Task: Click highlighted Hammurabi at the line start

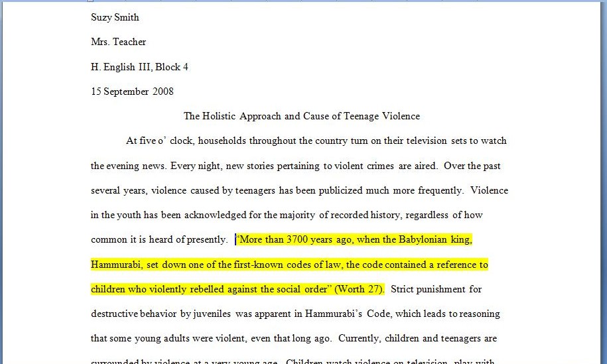Action: [117, 265]
